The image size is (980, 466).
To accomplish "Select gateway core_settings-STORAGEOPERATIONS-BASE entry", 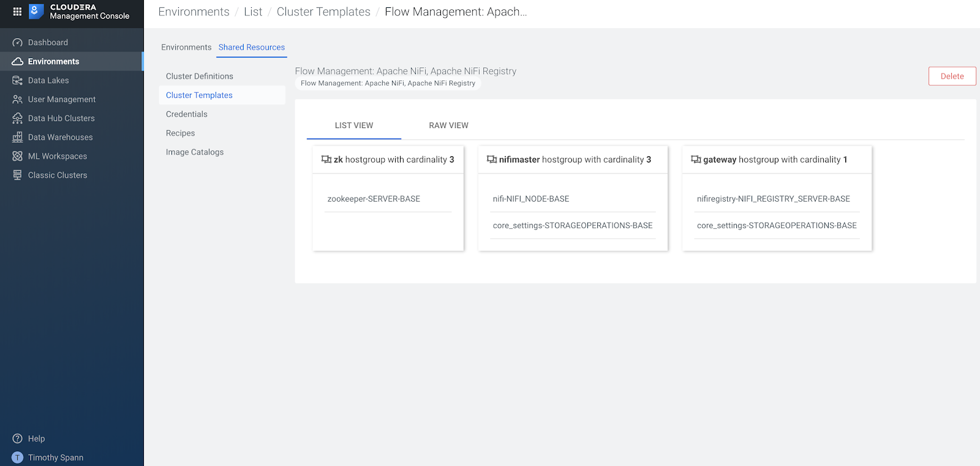I will (777, 226).
